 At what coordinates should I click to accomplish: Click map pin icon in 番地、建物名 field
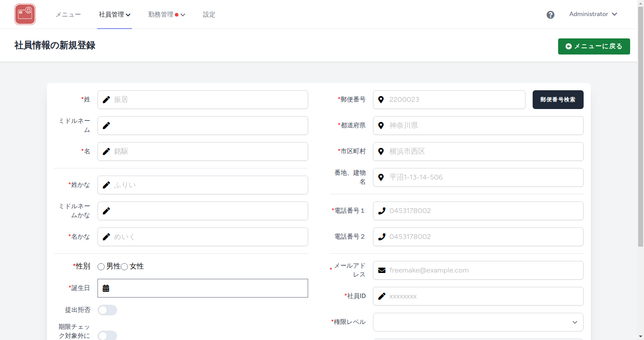(381, 177)
